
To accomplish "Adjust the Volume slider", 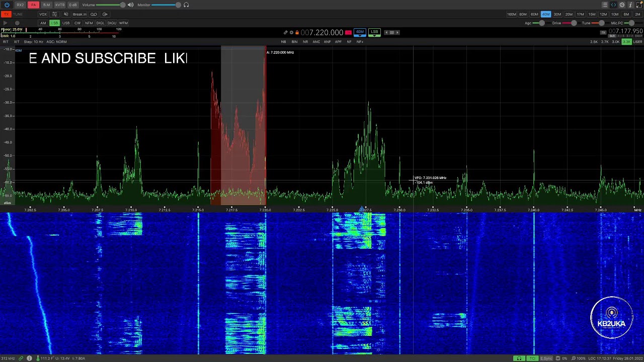I will [x=110, y=5].
